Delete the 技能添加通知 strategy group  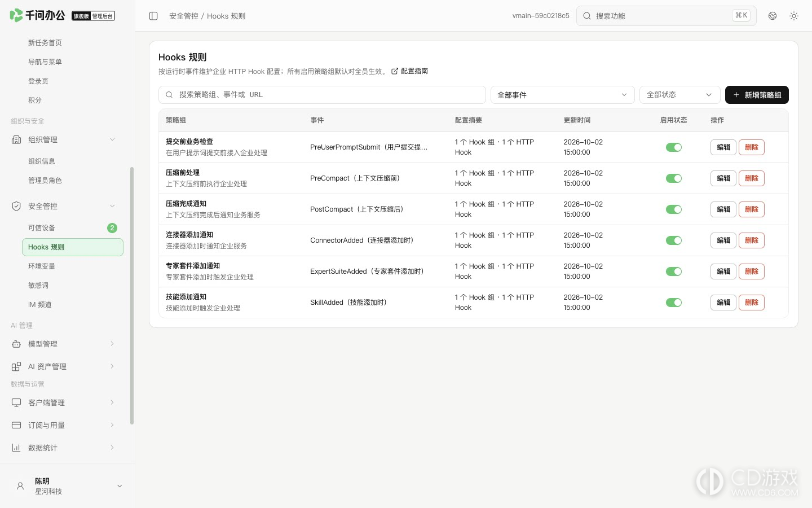(752, 303)
